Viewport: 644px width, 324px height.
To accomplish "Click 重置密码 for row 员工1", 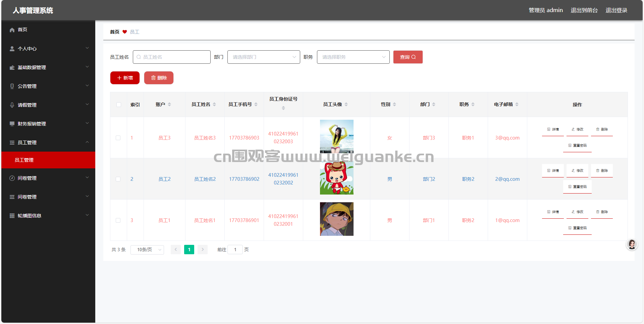I will [x=577, y=228].
